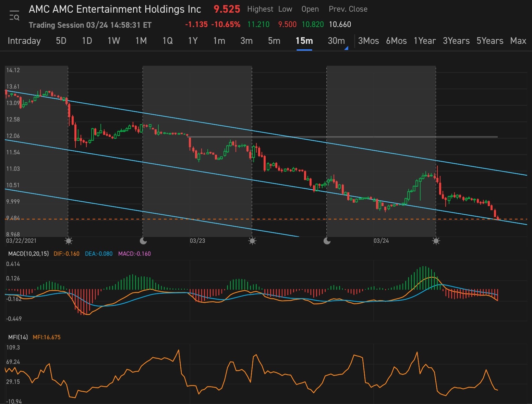Click the Low value 9.500

tap(287, 25)
